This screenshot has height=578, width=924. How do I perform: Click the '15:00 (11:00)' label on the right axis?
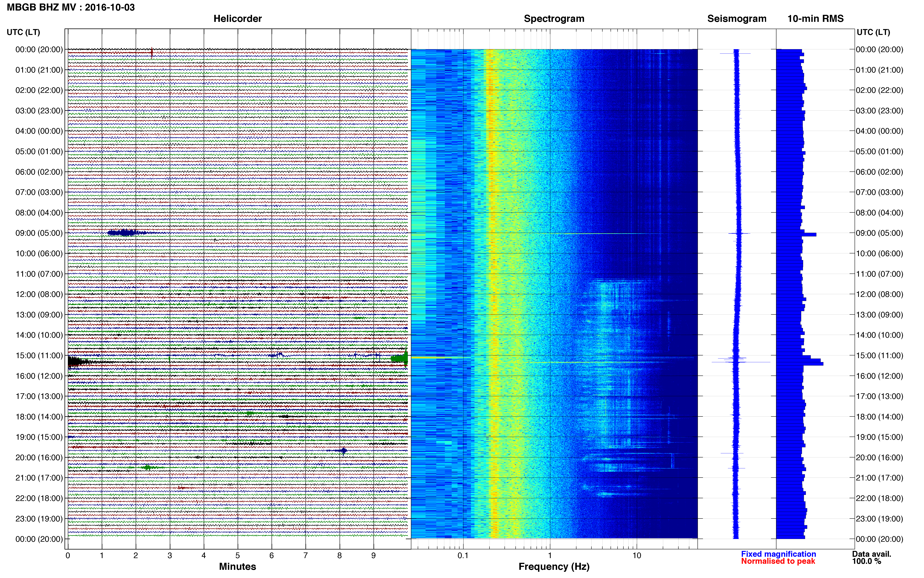879,355
